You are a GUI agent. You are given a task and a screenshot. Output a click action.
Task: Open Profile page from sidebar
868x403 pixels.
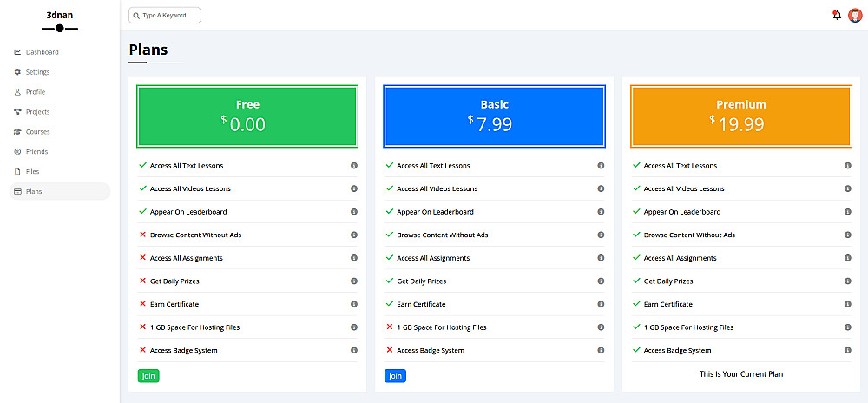(x=60, y=92)
